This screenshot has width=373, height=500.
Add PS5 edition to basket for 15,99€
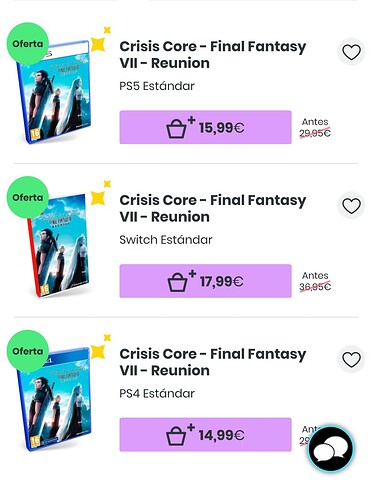(x=205, y=127)
